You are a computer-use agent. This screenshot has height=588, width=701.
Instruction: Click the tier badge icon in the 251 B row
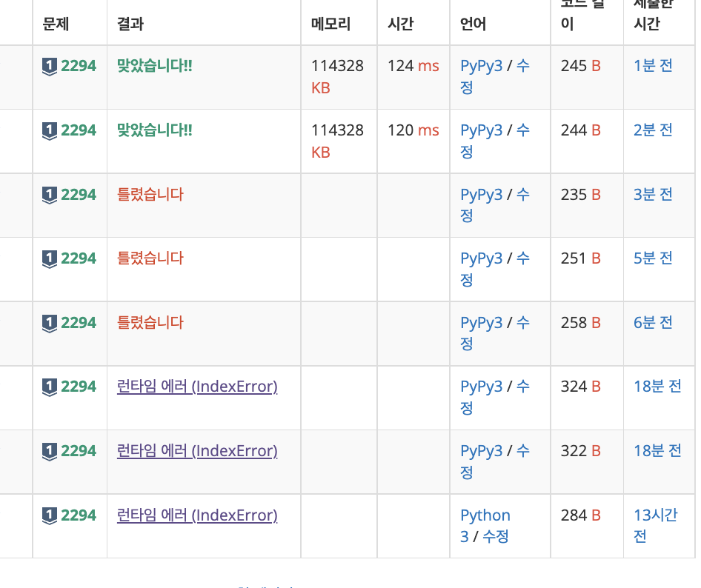49,259
